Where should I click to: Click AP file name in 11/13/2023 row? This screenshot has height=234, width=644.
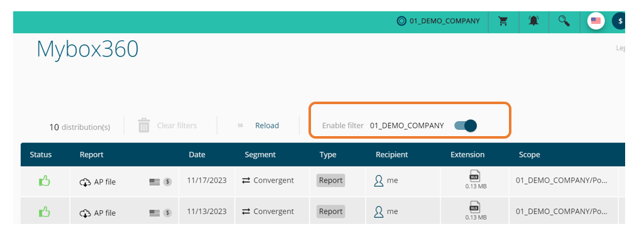point(105,213)
